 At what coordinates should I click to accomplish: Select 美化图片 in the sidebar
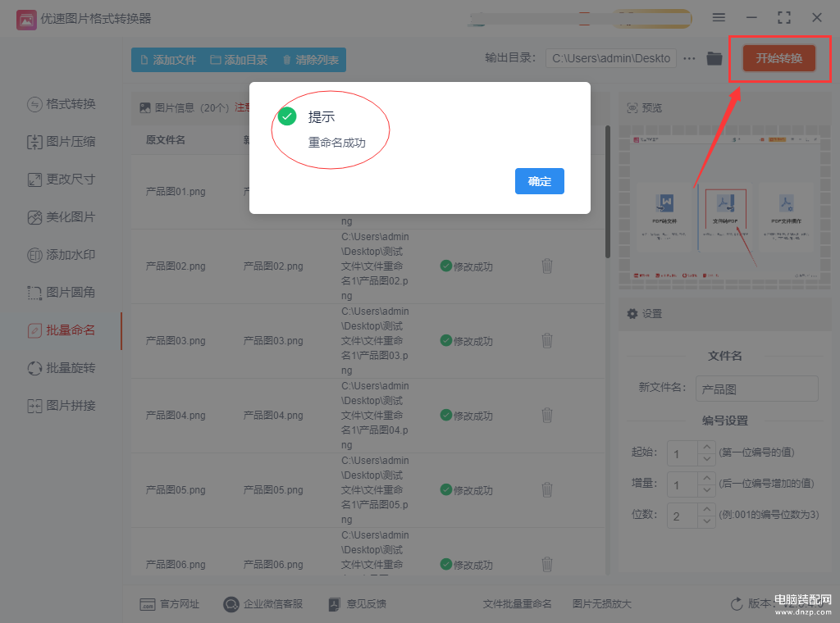tap(61, 217)
